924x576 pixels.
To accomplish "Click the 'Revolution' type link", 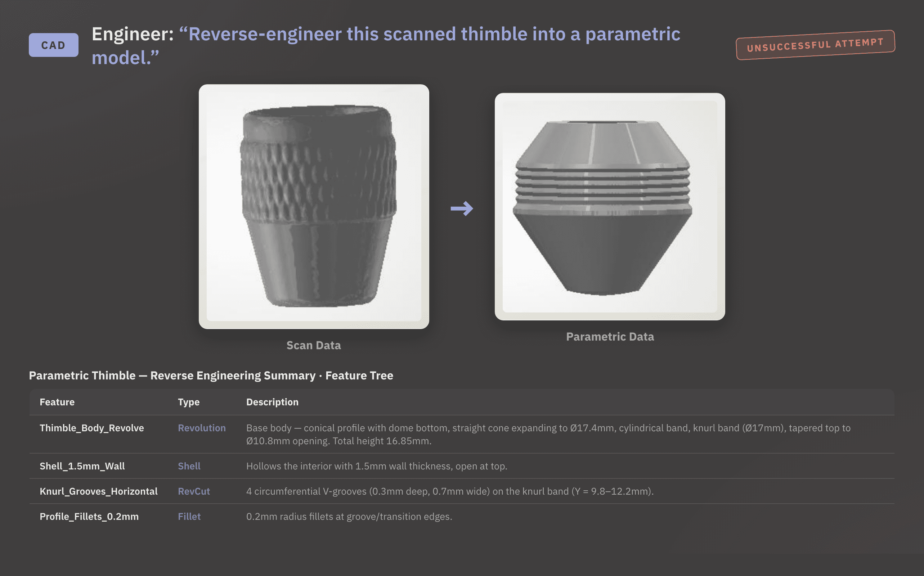I will 202,428.
